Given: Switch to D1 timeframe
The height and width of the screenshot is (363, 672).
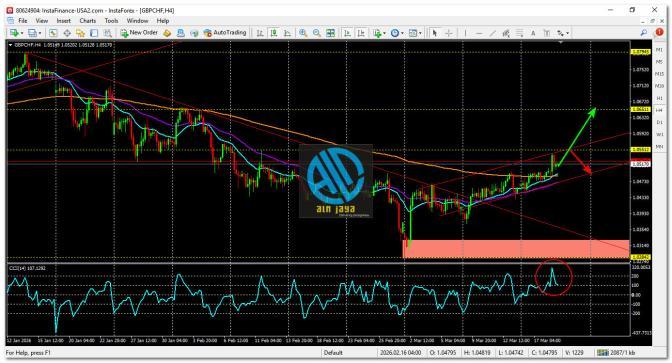Looking at the screenshot, I should pyautogui.click(x=659, y=123).
